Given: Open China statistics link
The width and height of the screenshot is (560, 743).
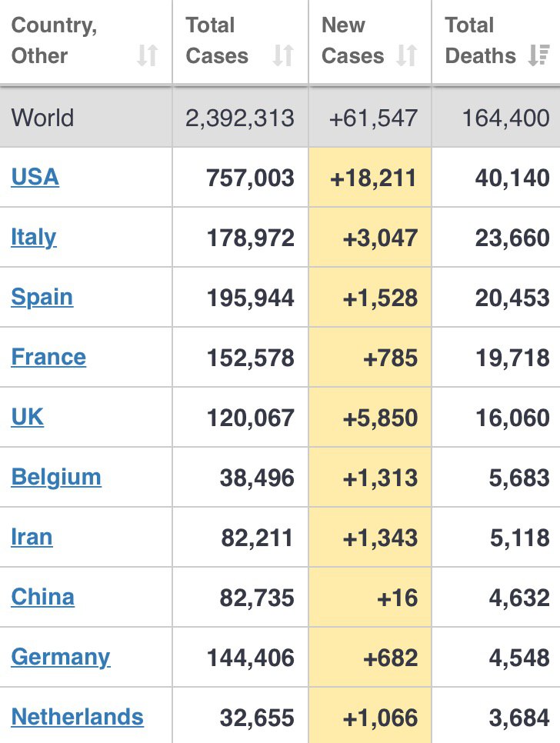Looking at the screenshot, I should (x=42, y=597).
